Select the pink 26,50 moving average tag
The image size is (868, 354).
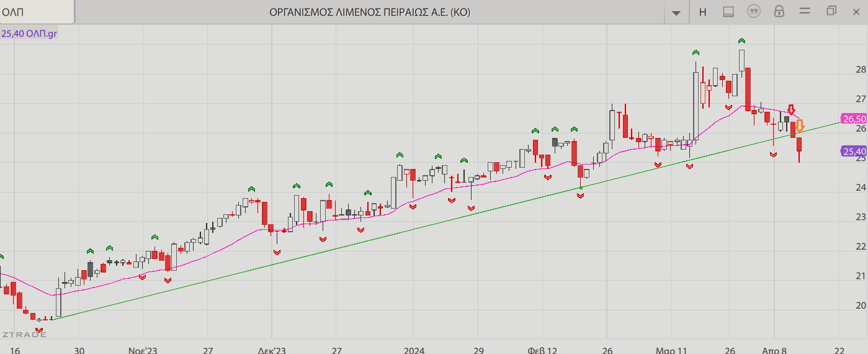tap(854, 119)
